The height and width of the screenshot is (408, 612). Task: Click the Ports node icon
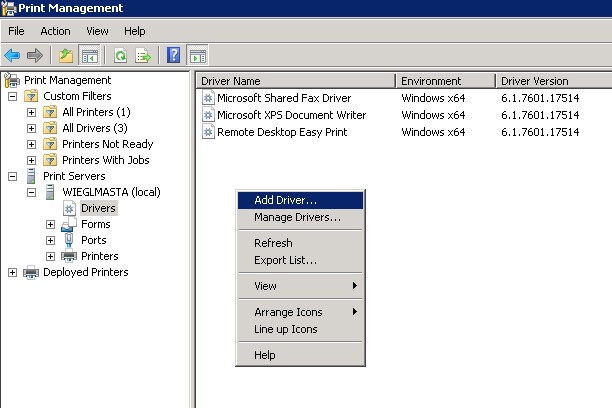tap(69, 240)
